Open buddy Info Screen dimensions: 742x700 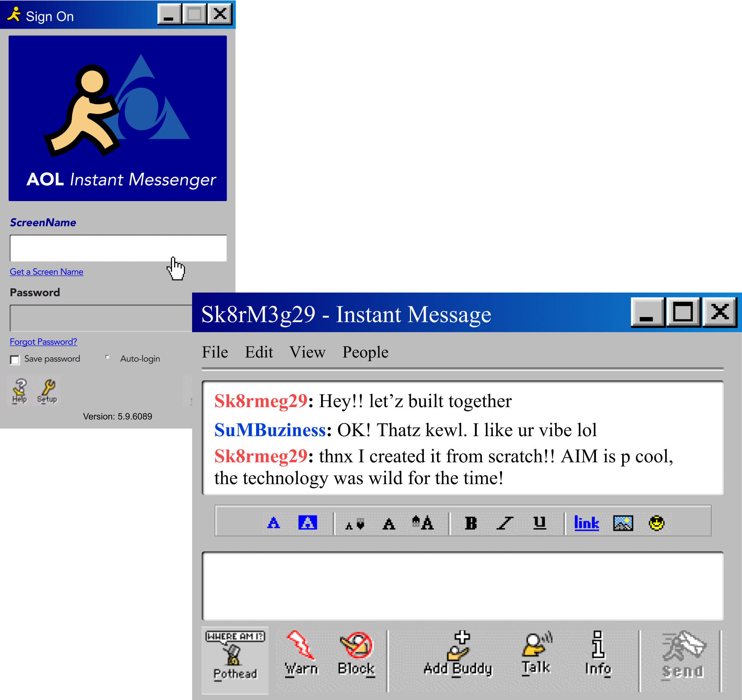coord(598,653)
